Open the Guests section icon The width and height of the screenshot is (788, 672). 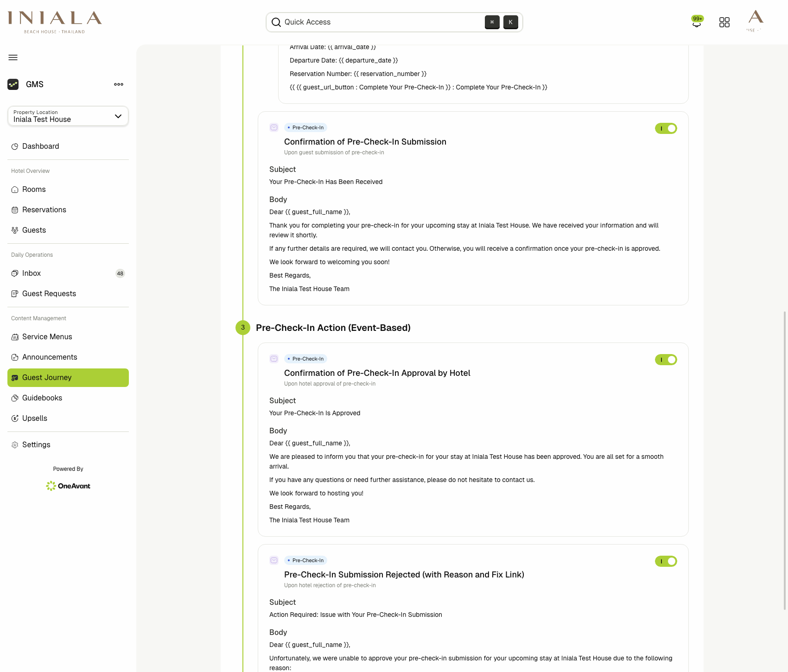click(x=15, y=230)
